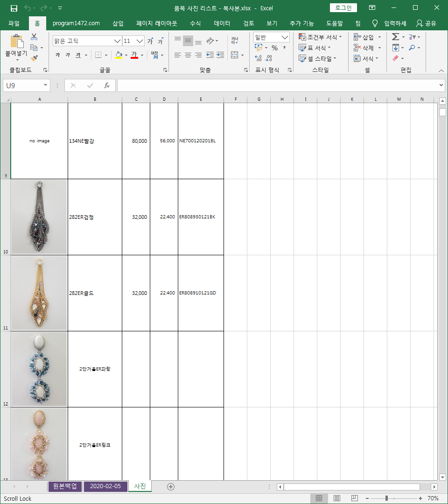Open the font name dropdown
Screen dimensions: 448x504
point(117,41)
